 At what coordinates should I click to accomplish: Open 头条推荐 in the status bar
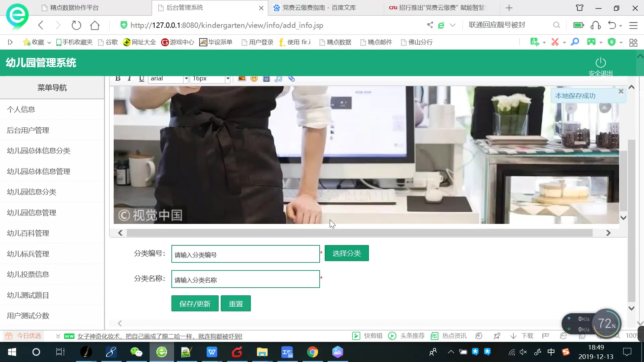[x=406, y=336]
